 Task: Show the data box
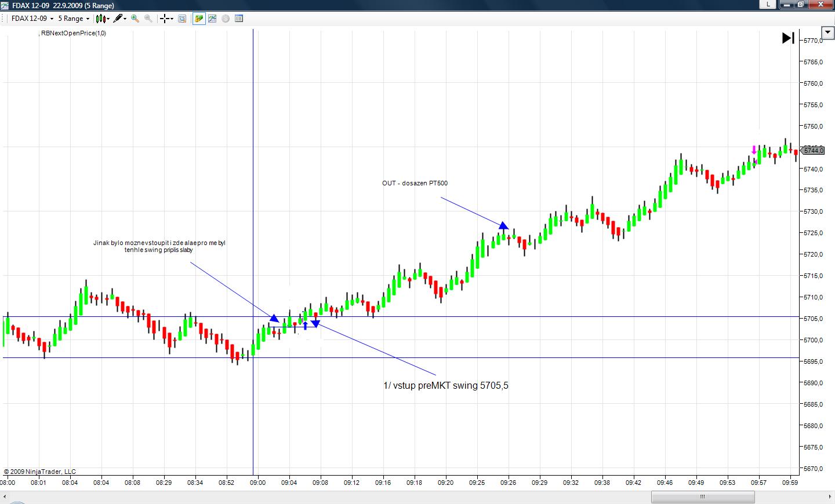click(182, 19)
